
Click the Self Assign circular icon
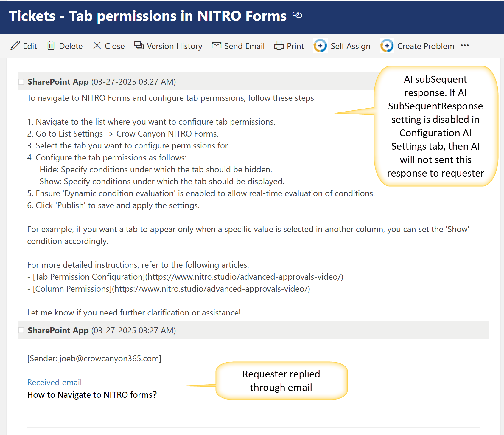click(x=320, y=46)
